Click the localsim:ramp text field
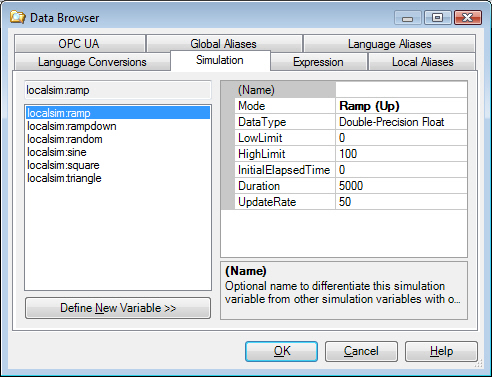 118,90
